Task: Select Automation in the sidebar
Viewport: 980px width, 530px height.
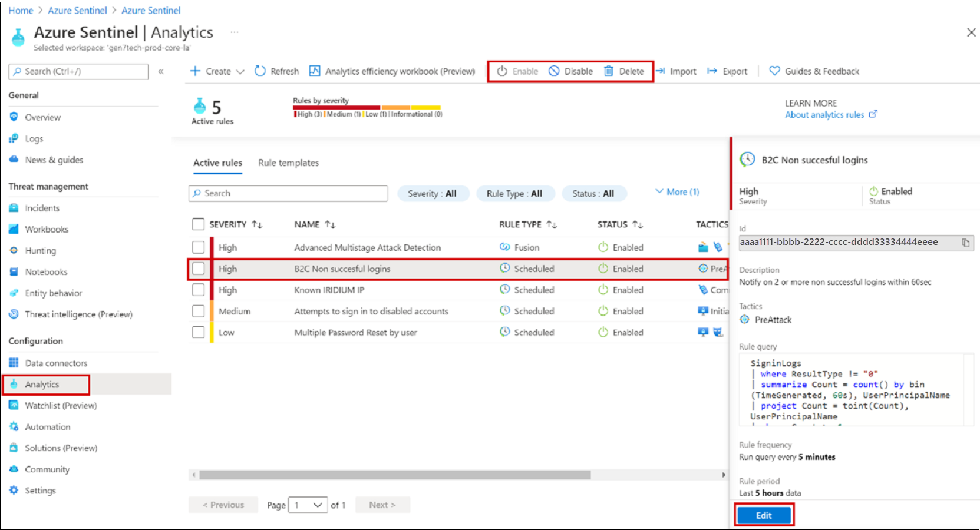Action: coord(47,426)
